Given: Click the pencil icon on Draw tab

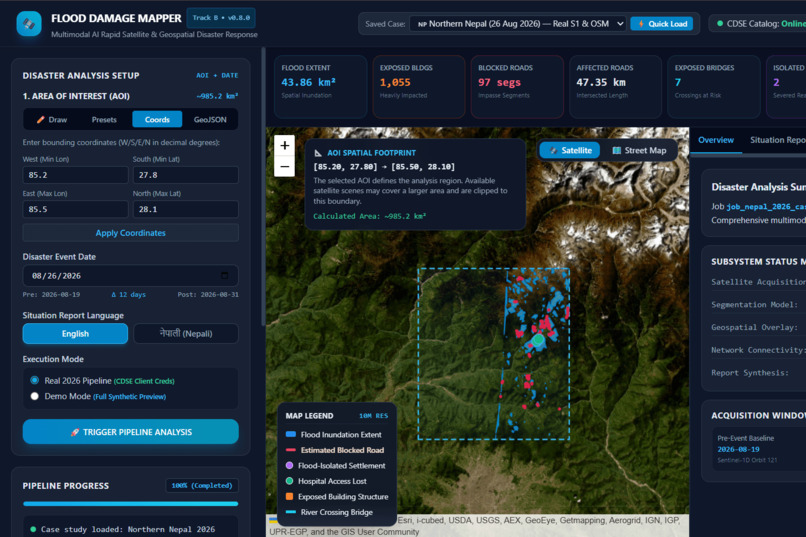Looking at the screenshot, I should (x=40, y=120).
